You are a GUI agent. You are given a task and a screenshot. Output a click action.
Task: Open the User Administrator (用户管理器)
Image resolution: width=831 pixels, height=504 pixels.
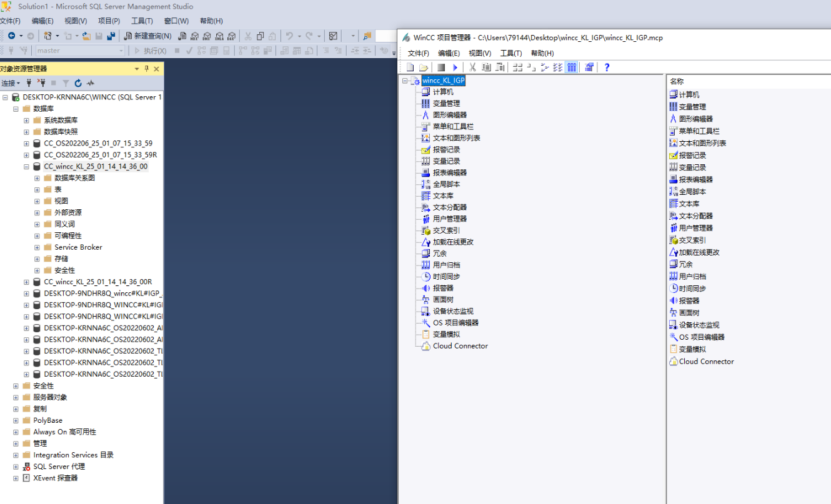449,218
